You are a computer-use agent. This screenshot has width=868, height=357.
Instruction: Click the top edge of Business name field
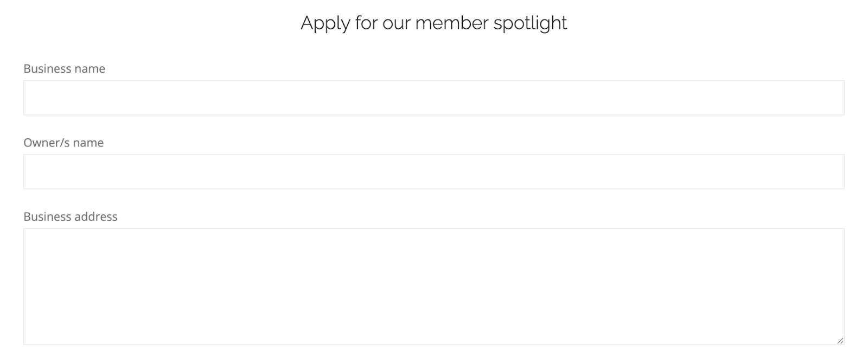click(434, 83)
